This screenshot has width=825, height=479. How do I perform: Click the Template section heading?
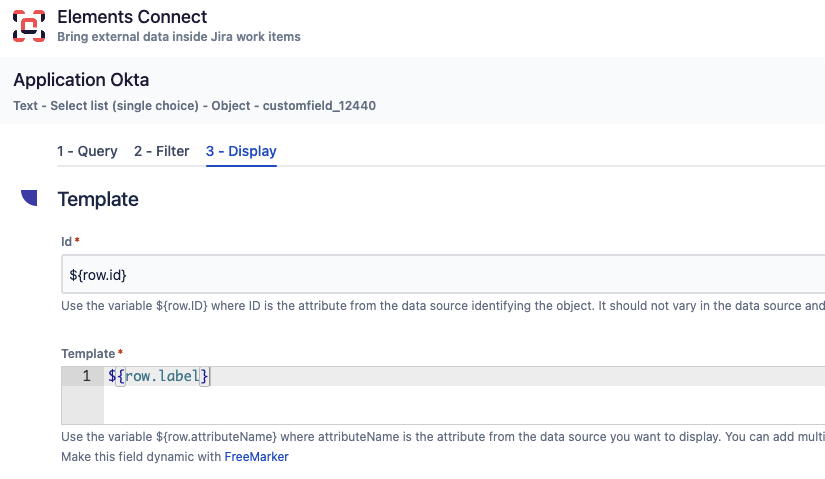click(98, 199)
